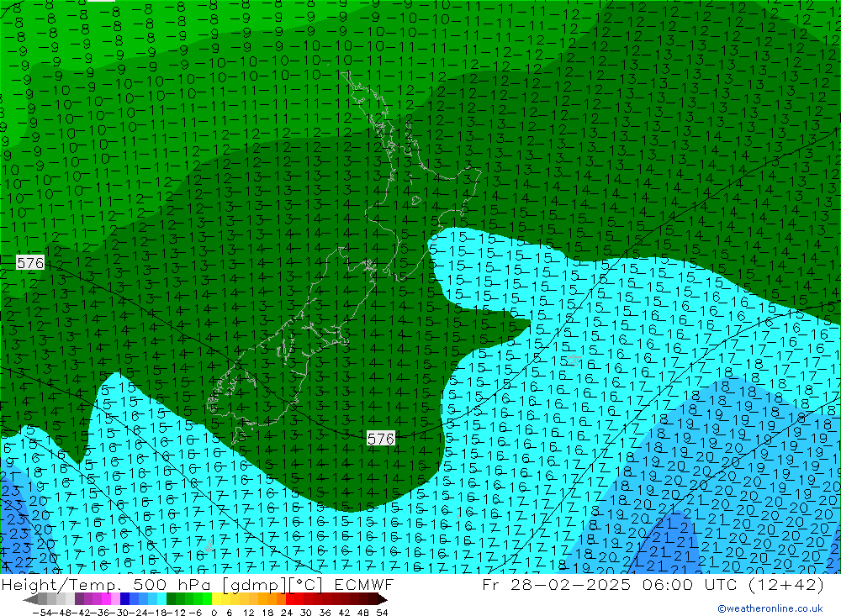
Task: Click the '30' legend value
Action: (306, 613)
